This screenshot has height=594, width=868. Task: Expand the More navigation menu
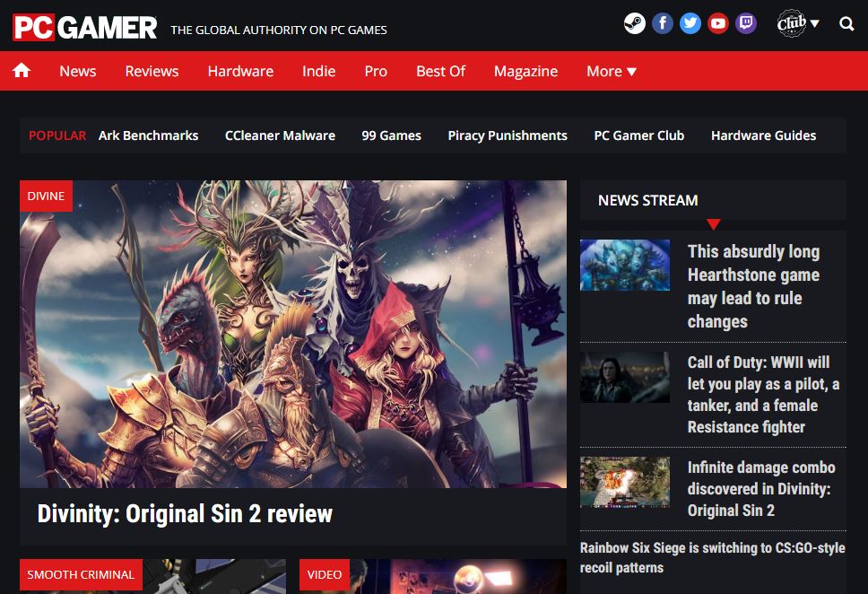pyautogui.click(x=611, y=71)
